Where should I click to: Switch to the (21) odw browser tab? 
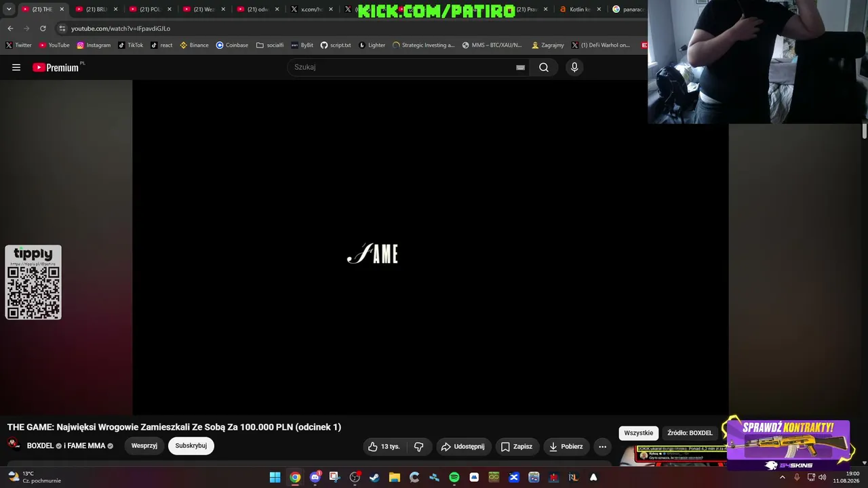(257, 9)
